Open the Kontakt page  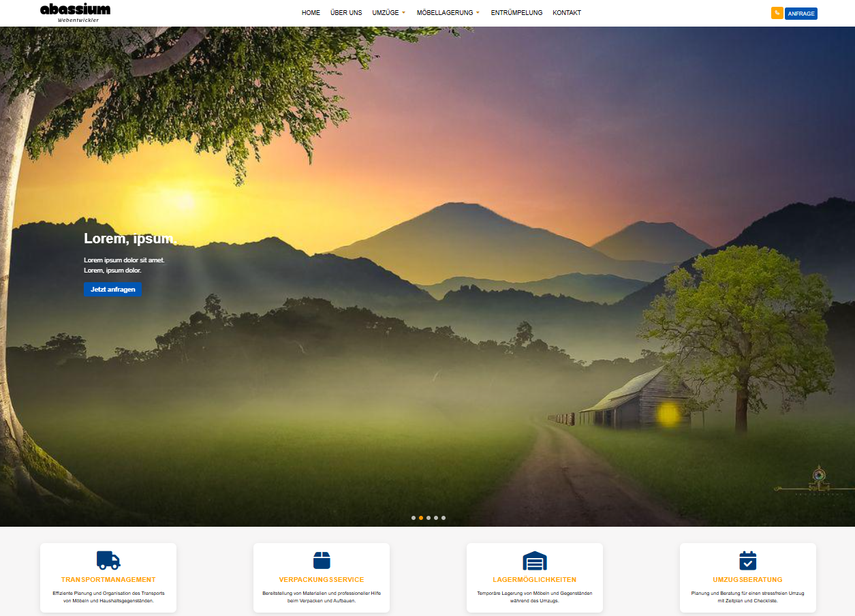click(567, 13)
